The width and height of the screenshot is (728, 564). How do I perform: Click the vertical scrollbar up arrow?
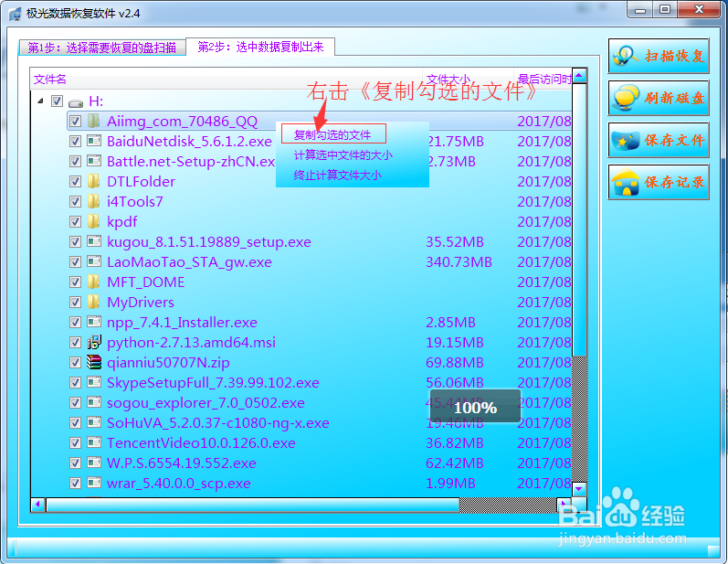click(x=579, y=75)
